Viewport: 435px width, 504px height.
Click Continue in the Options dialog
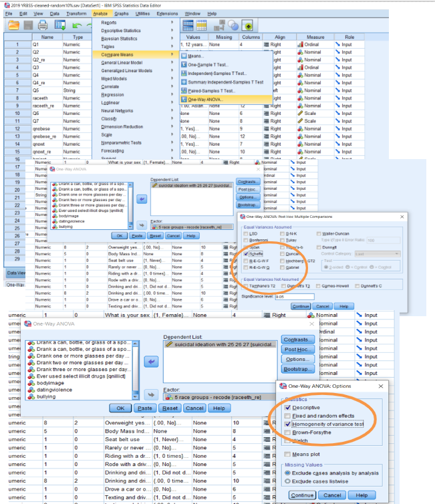[x=302, y=495]
